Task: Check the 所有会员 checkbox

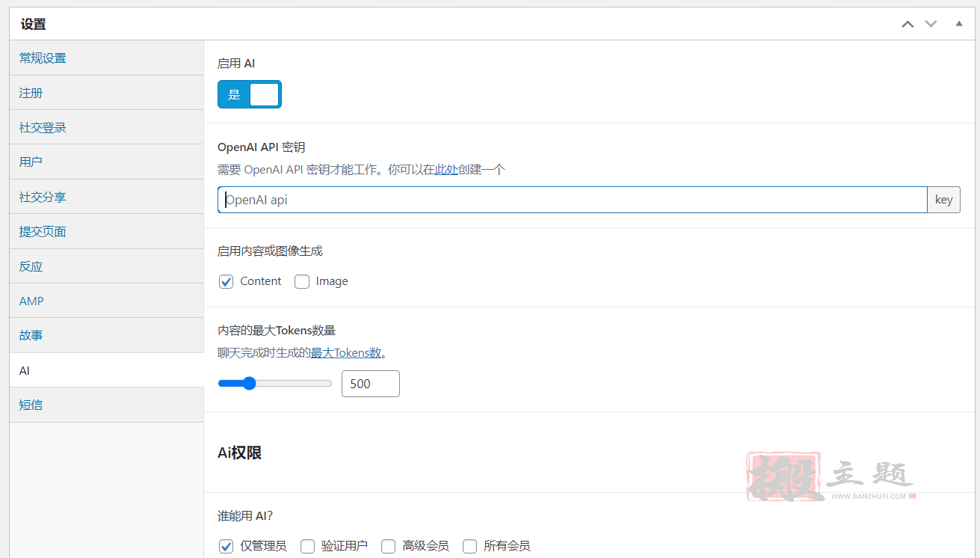Action: coord(469,546)
